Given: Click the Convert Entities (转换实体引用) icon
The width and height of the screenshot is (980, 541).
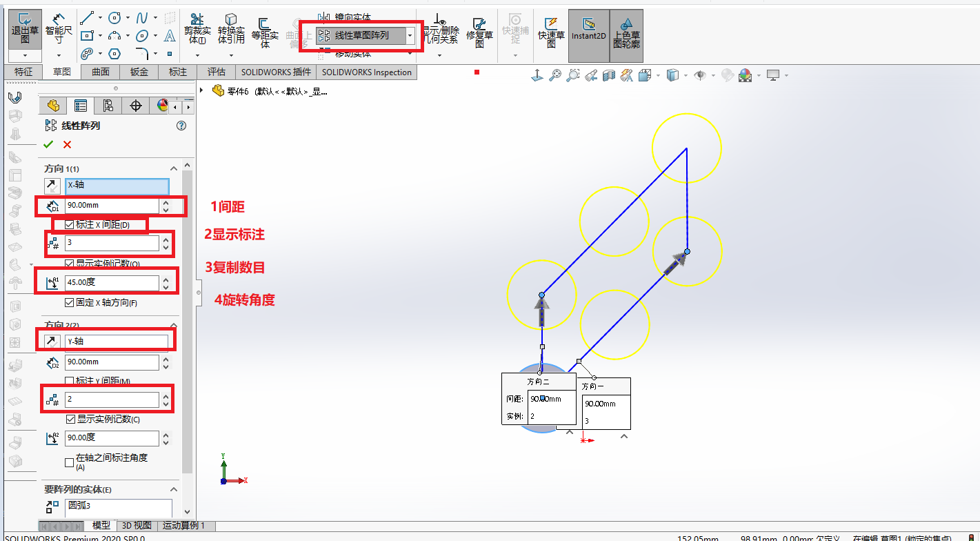Looking at the screenshot, I should 231,29.
